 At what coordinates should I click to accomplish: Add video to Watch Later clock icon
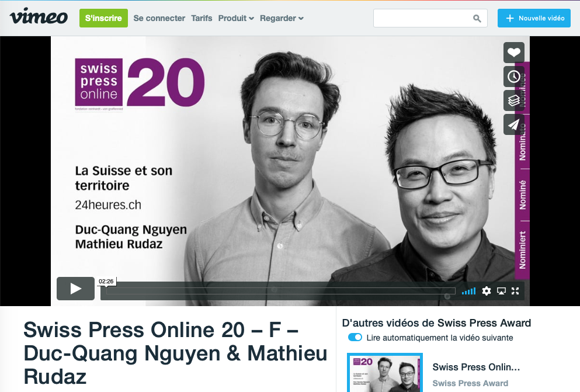tap(514, 77)
